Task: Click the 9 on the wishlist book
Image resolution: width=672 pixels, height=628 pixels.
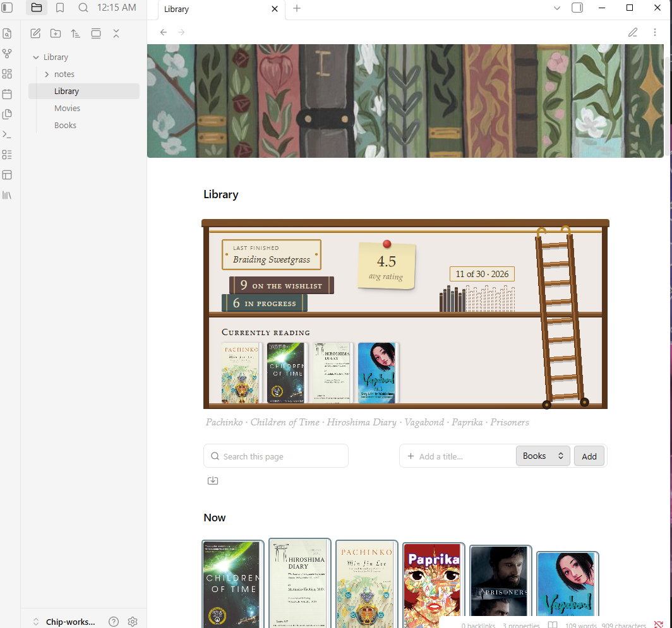Action: tap(282, 285)
